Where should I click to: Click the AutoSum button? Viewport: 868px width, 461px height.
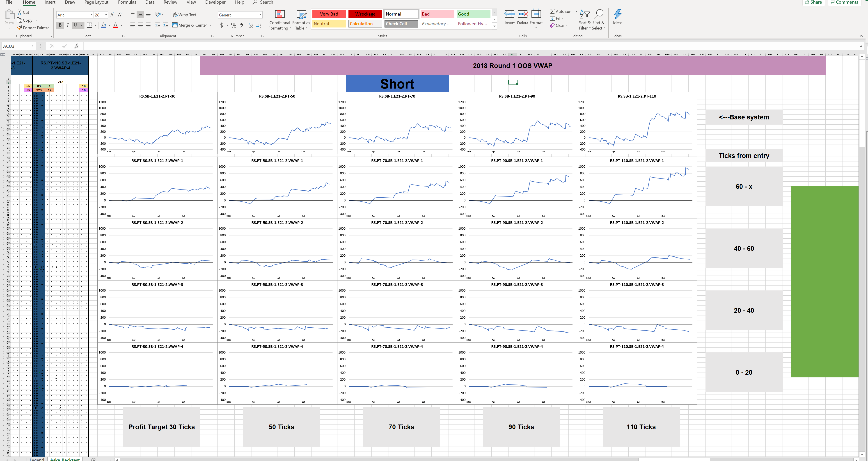(562, 11)
